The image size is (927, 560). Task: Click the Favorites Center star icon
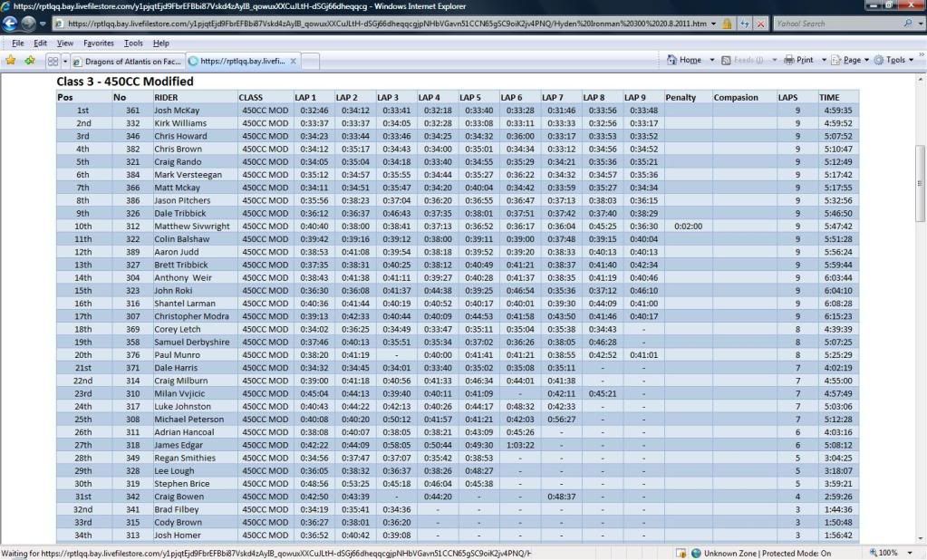tap(11, 61)
